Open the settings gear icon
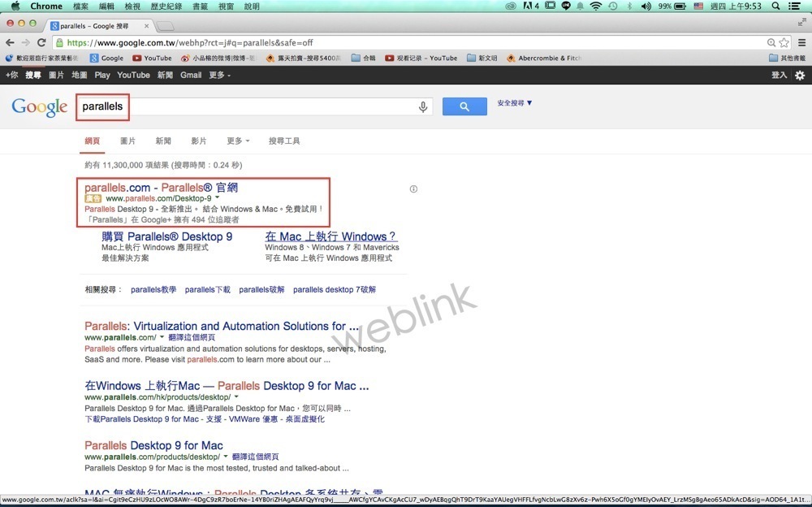 (800, 76)
